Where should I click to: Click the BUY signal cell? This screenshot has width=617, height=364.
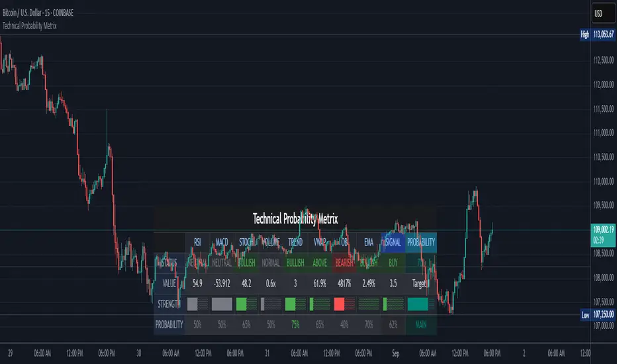tap(393, 263)
